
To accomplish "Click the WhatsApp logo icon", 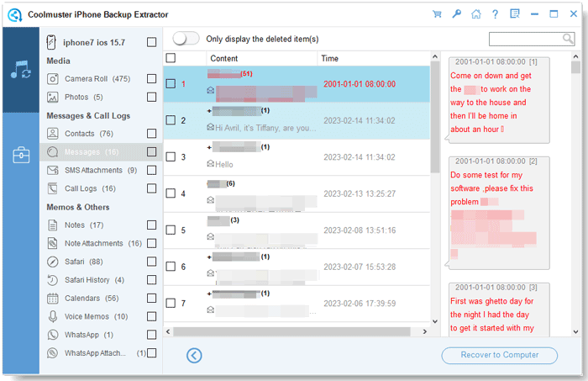I will click(53, 335).
